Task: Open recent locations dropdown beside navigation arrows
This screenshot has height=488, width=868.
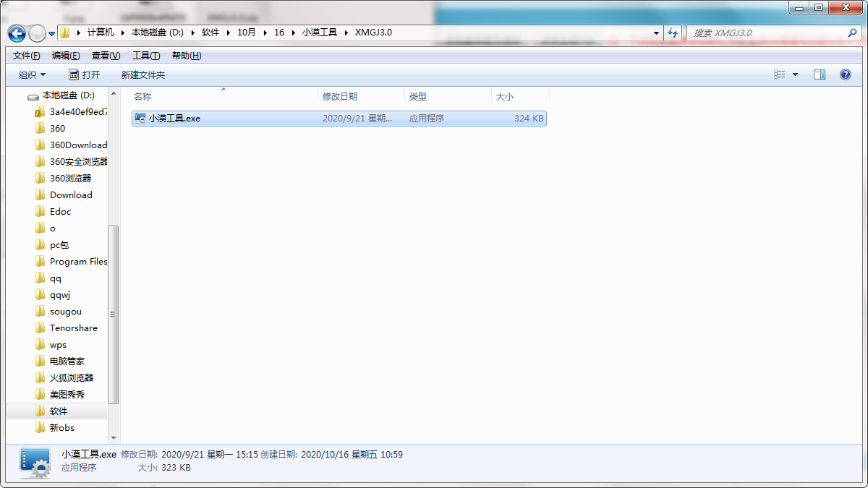Action: point(51,34)
